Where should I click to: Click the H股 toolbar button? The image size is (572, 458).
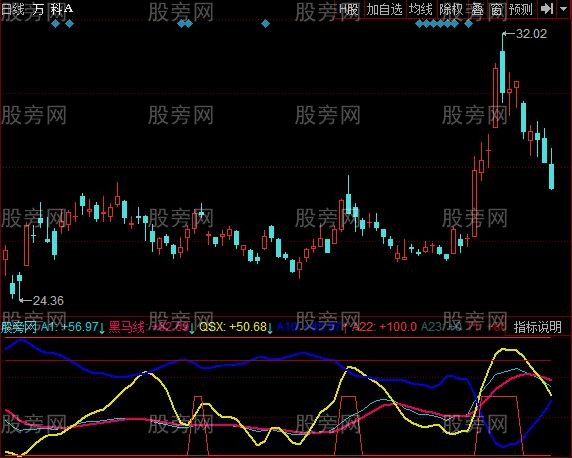349,9
